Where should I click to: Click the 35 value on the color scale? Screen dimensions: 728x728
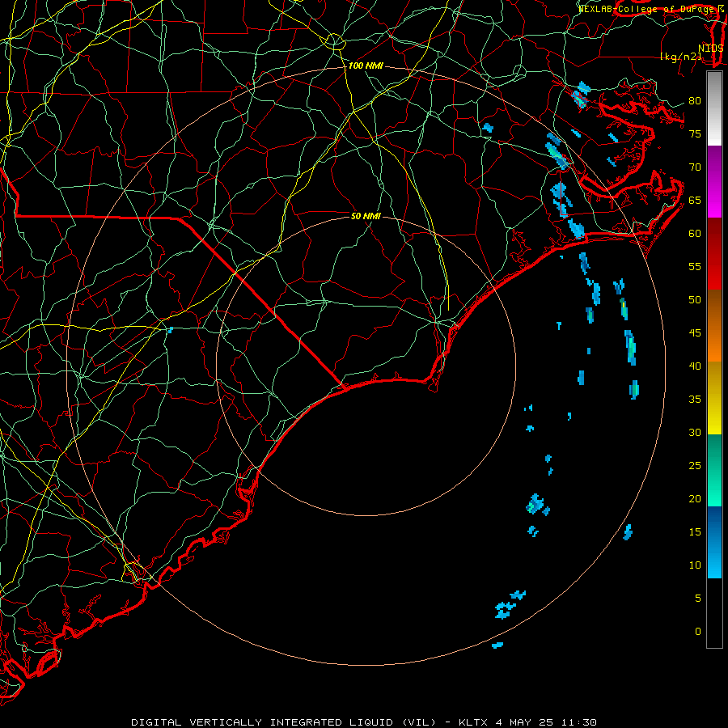click(695, 400)
